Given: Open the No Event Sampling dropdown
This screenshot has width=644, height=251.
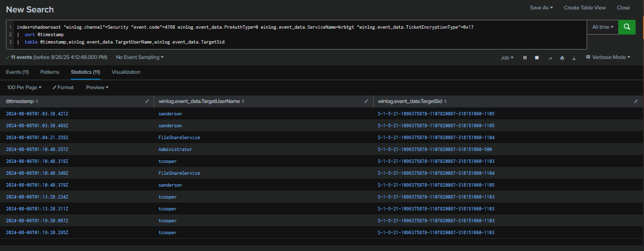Looking at the screenshot, I should (139, 57).
